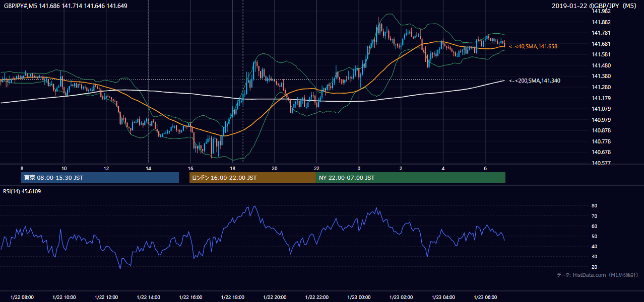Viewport: 644px width, 302px height.
Task: Click price axis label 141.581
Action: [600, 54]
